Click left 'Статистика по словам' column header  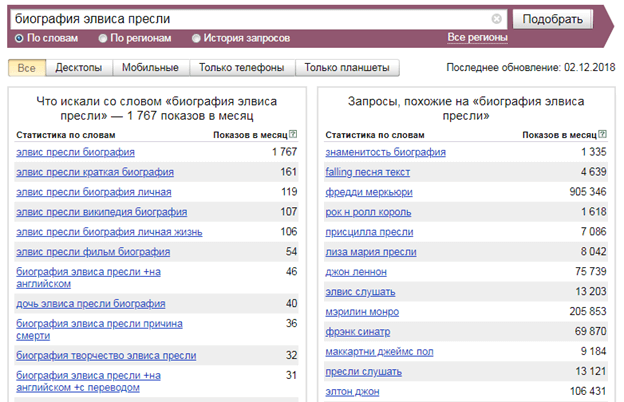click(66, 135)
